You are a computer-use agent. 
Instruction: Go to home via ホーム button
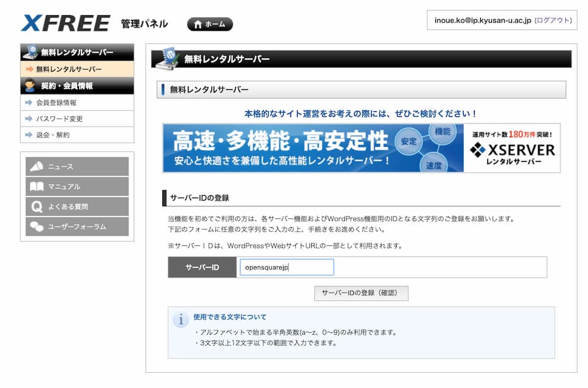click(x=209, y=24)
